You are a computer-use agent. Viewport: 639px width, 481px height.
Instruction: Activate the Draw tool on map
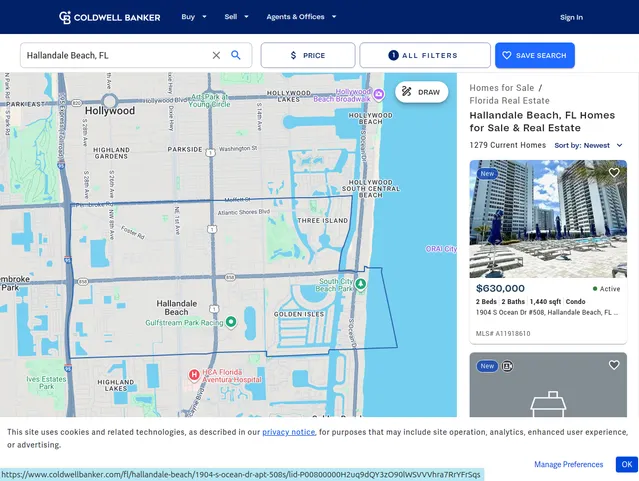point(421,92)
